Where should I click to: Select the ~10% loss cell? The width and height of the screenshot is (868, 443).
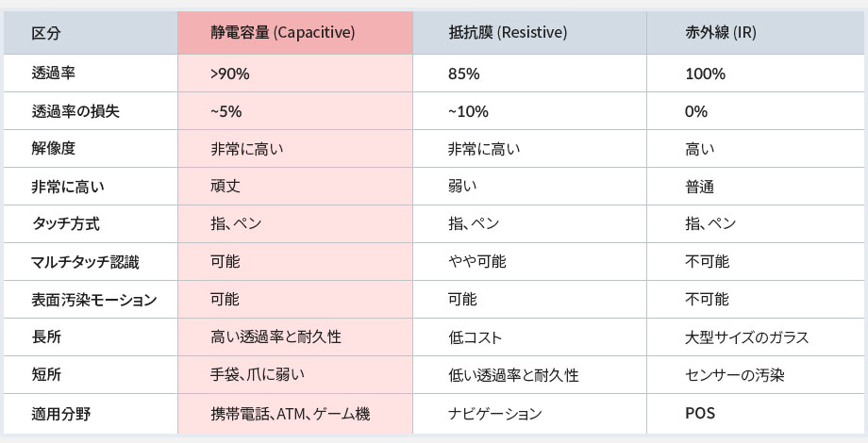(529, 111)
